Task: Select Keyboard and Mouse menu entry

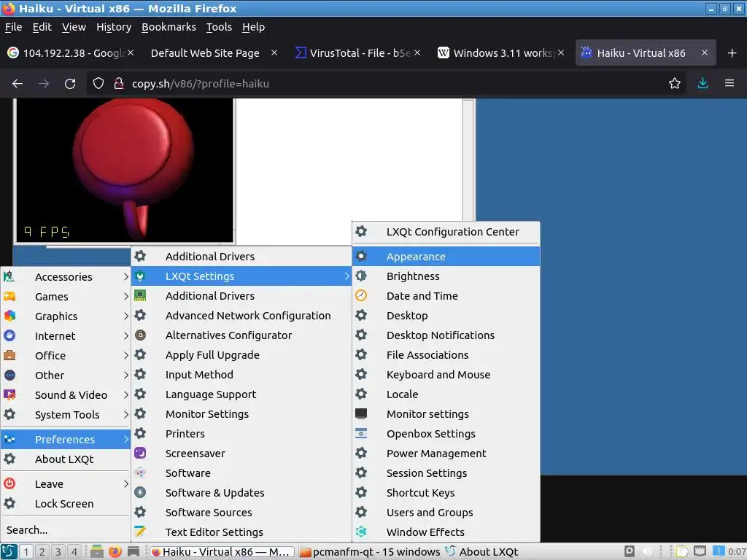Action: coord(446,374)
